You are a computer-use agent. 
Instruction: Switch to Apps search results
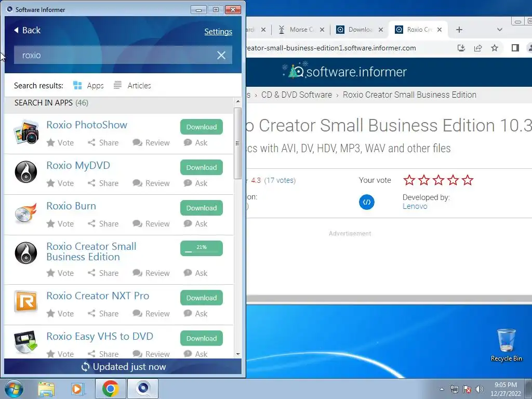point(88,86)
